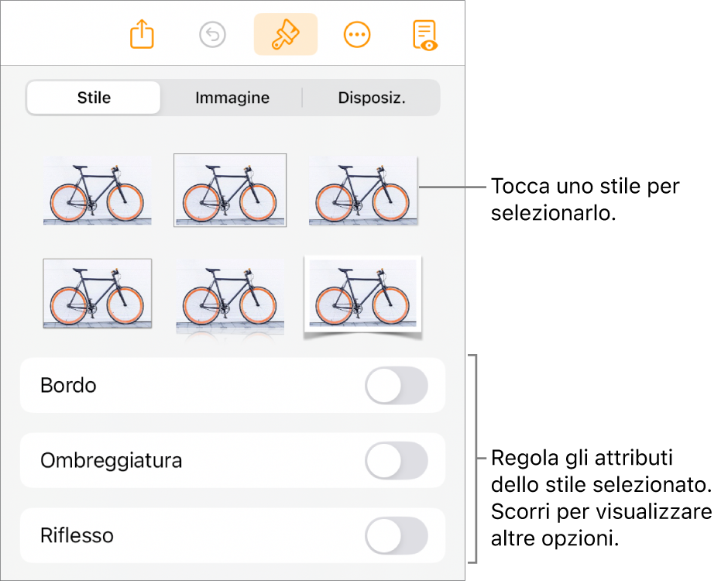Tap the Ombreggiatura row label
This screenshot has height=581, width=728.
tap(112, 461)
